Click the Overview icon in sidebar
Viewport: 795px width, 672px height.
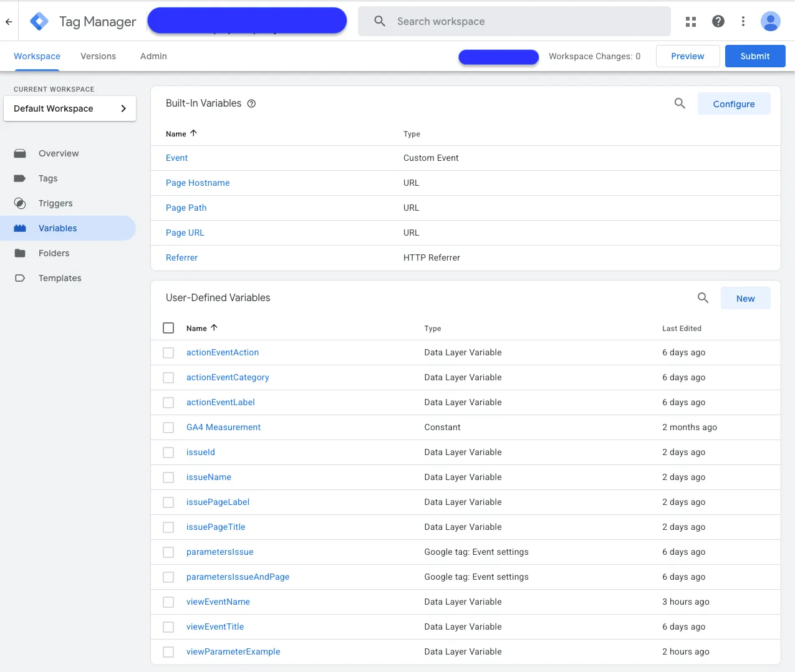(20, 153)
